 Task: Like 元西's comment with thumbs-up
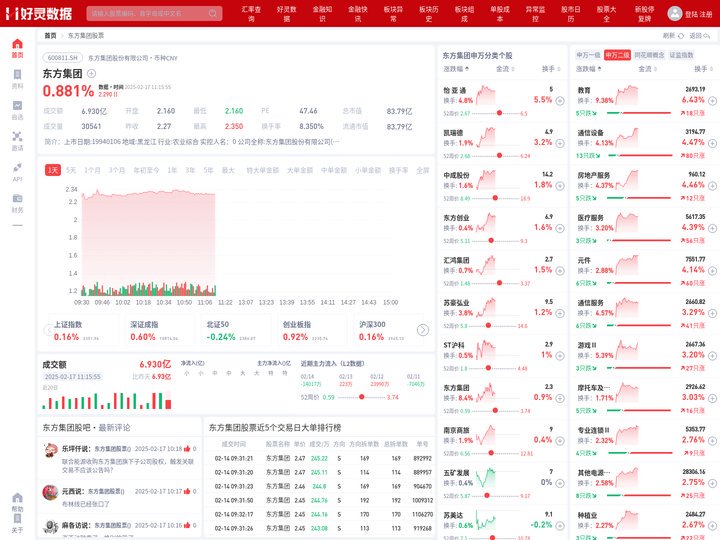pyautogui.click(x=187, y=491)
